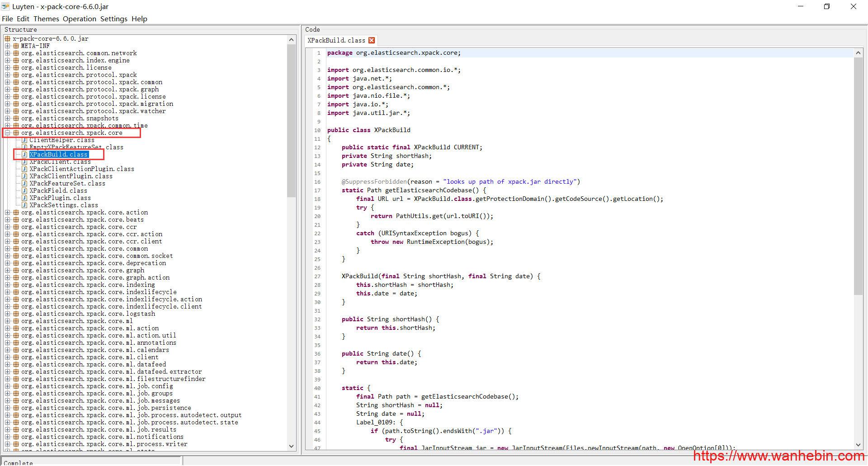Click package icon for org.elasticsearch.xpack.core.ccr
Screen dimensions: 868x466
16,227
